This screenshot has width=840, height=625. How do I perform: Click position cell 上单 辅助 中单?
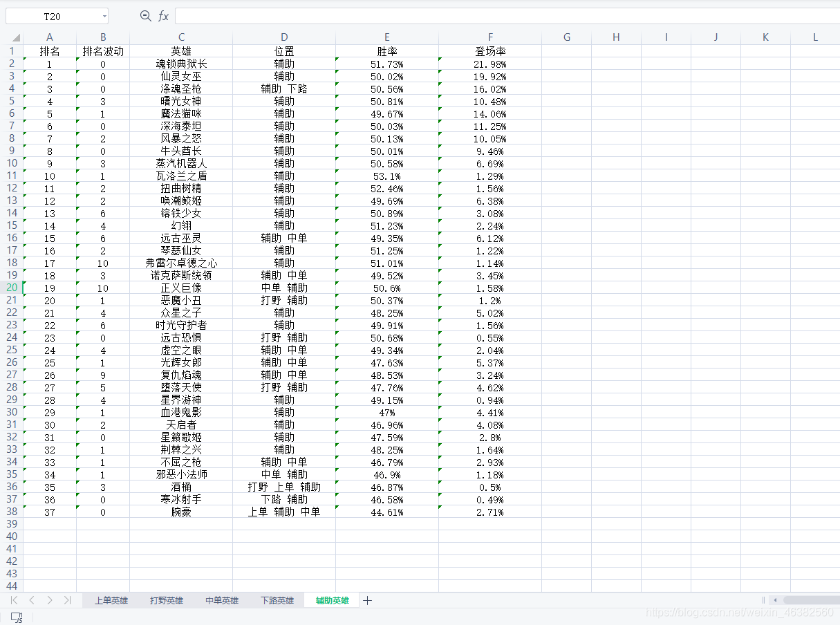284,512
